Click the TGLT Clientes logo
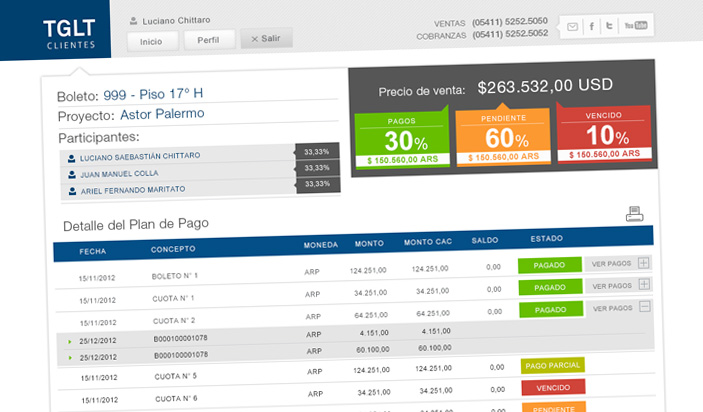The height and width of the screenshot is (412, 703). coord(70,30)
